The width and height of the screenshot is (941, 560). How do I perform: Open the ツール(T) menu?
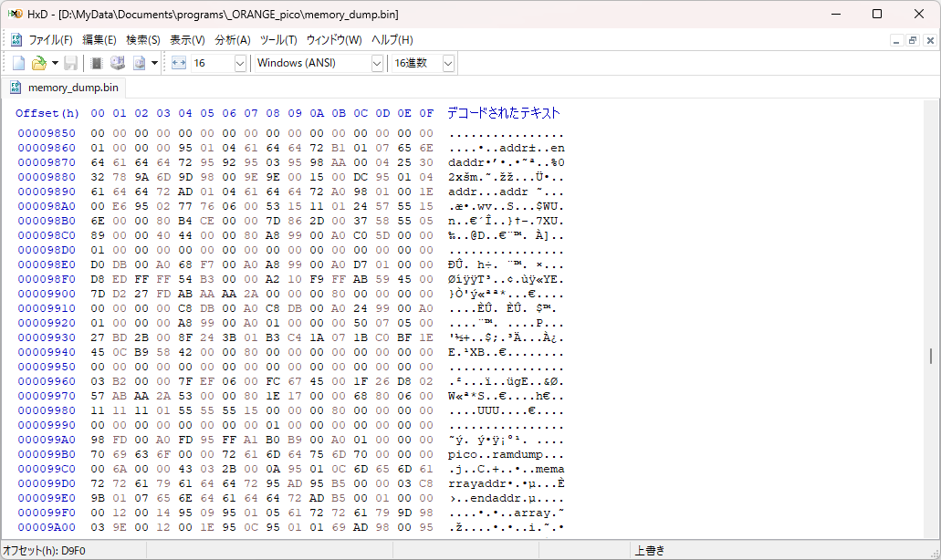pyautogui.click(x=278, y=39)
